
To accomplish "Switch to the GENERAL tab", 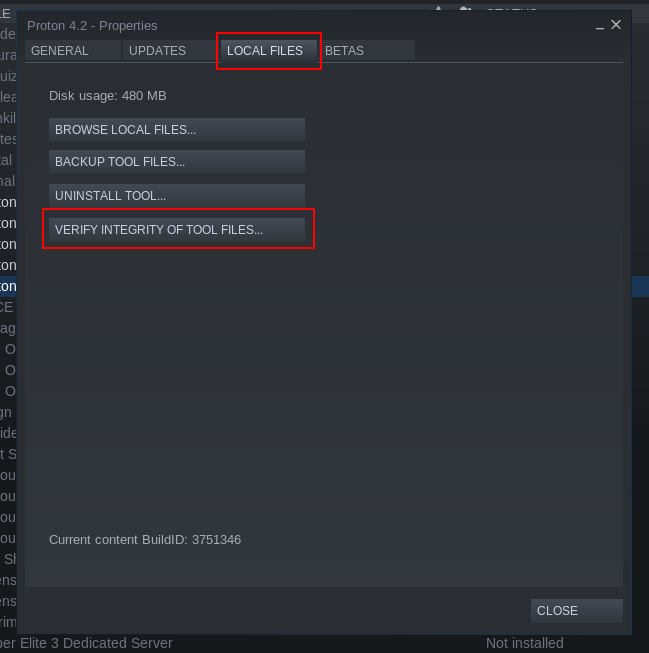I will [x=73, y=51].
